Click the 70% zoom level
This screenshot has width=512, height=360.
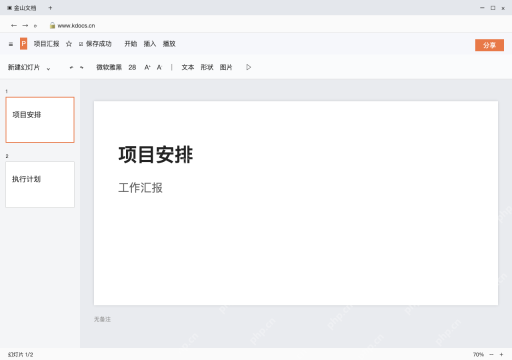point(478,354)
